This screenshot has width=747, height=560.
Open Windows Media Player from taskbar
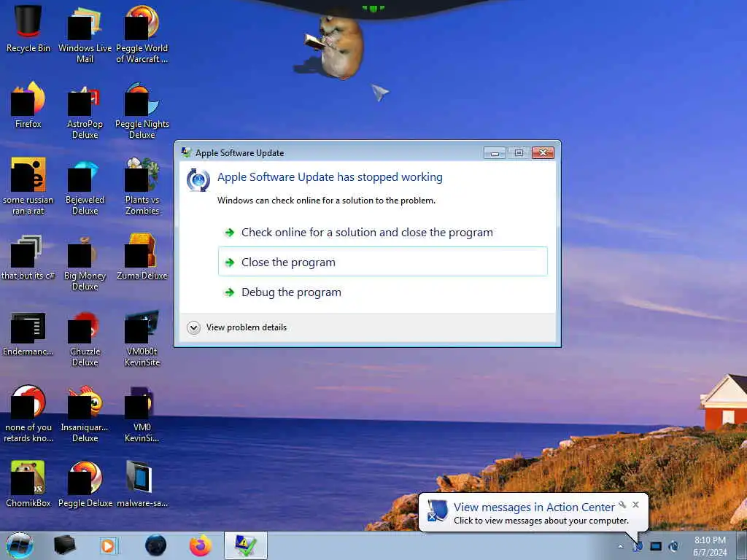(x=109, y=545)
